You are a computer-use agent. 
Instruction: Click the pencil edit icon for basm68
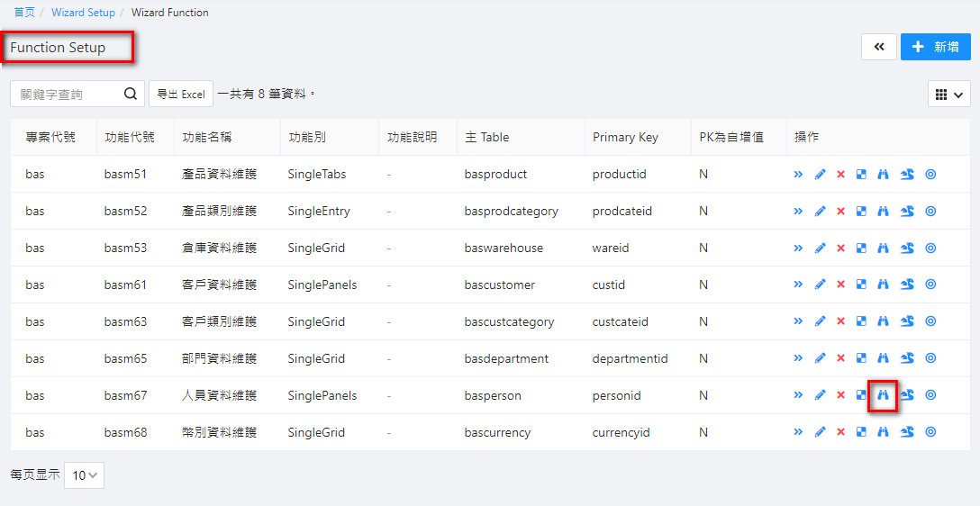coord(820,432)
